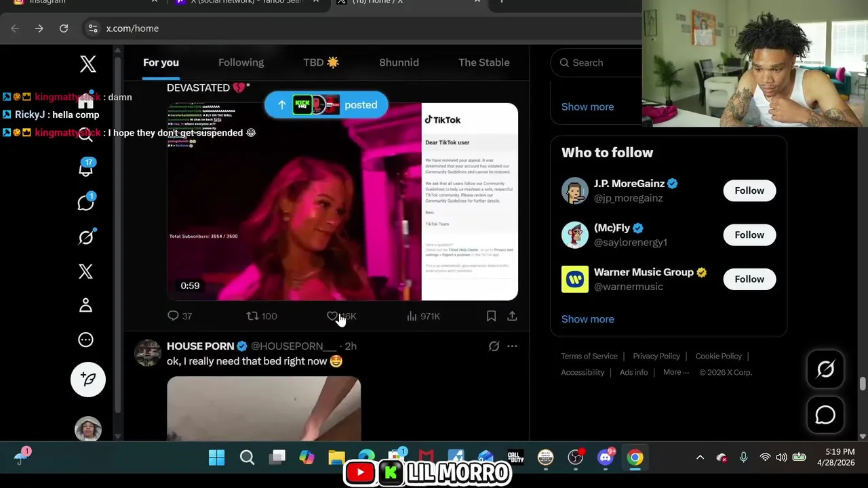Screen dimensions: 868x488
Task: Open the TBD list tab
Action: (x=321, y=62)
